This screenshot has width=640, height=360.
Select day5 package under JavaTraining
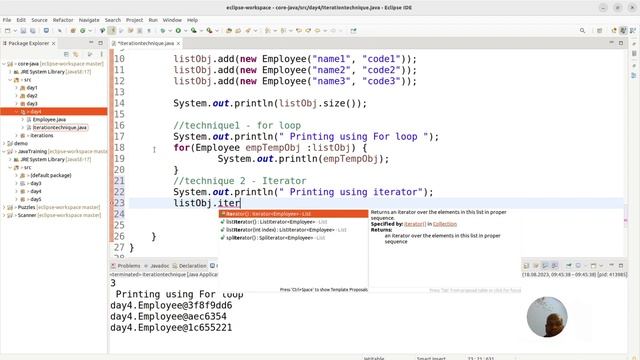pyautogui.click(x=36, y=200)
